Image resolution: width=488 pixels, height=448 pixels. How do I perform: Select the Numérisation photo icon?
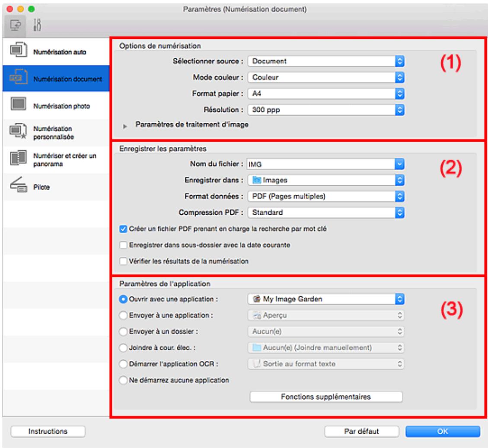coord(16,106)
